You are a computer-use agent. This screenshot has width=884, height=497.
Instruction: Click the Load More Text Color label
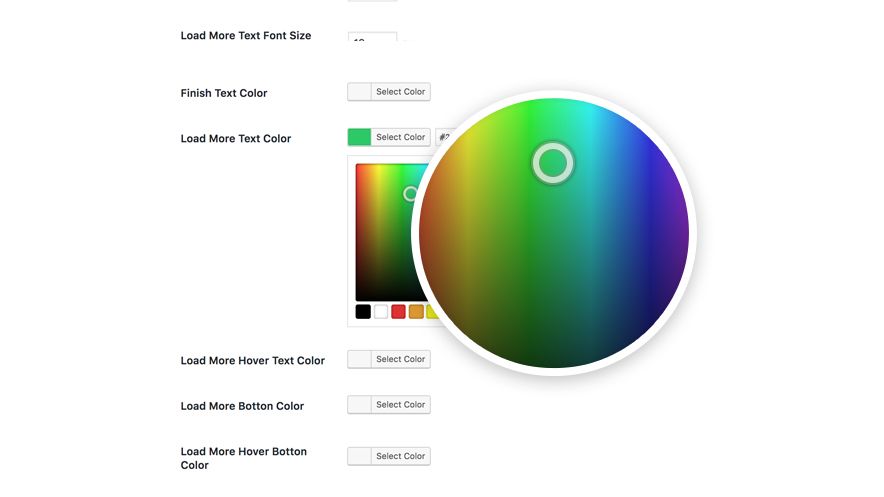[236, 139]
